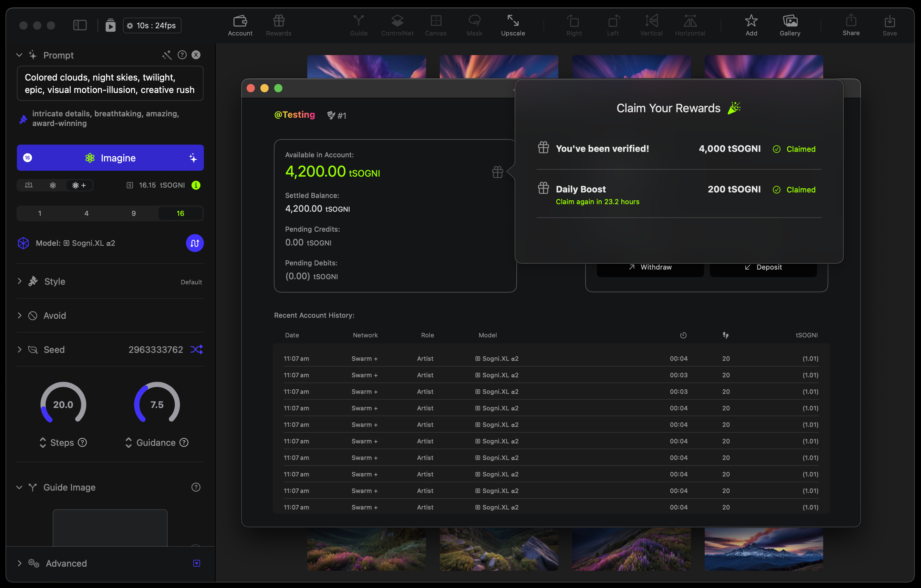The height and width of the screenshot is (588, 921).
Task: Click the magic wand icon beside Prompt
Action: [167, 55]
